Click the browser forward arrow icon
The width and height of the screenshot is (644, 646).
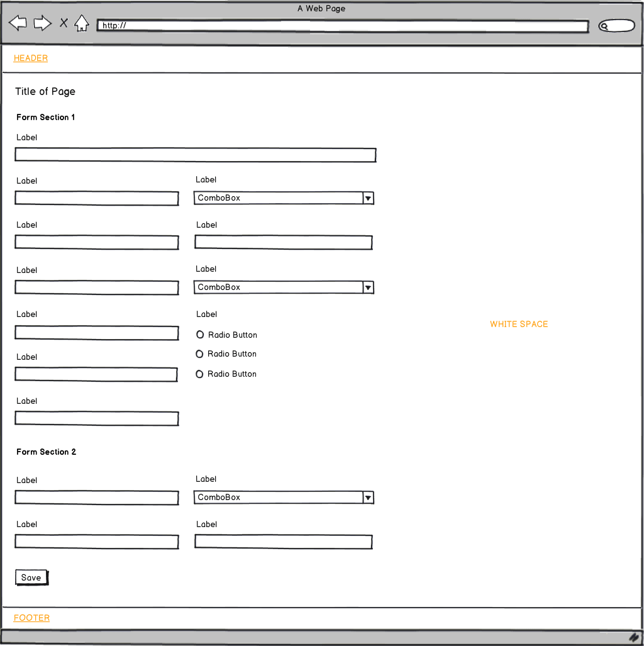(42, 23)
